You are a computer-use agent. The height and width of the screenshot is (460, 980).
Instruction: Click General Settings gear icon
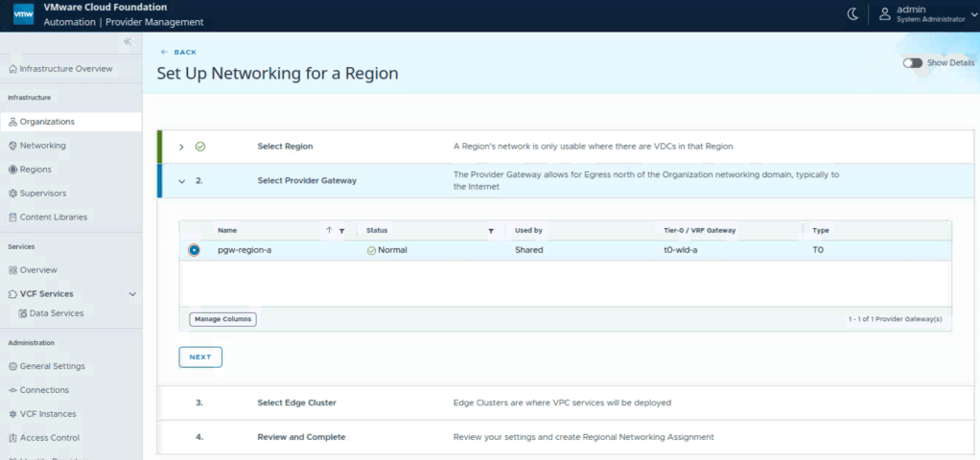tap(13, 366)
